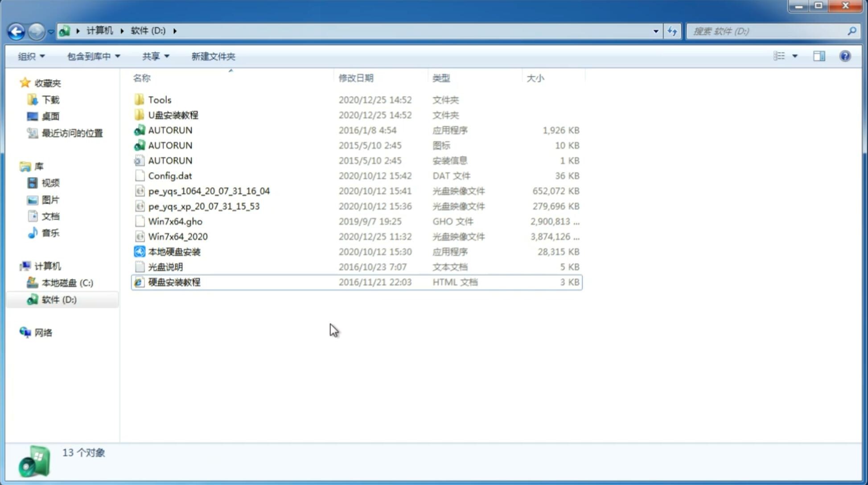
Task: Open pe_yqs_1064 disc image file
Action: [x=209, y=191]
